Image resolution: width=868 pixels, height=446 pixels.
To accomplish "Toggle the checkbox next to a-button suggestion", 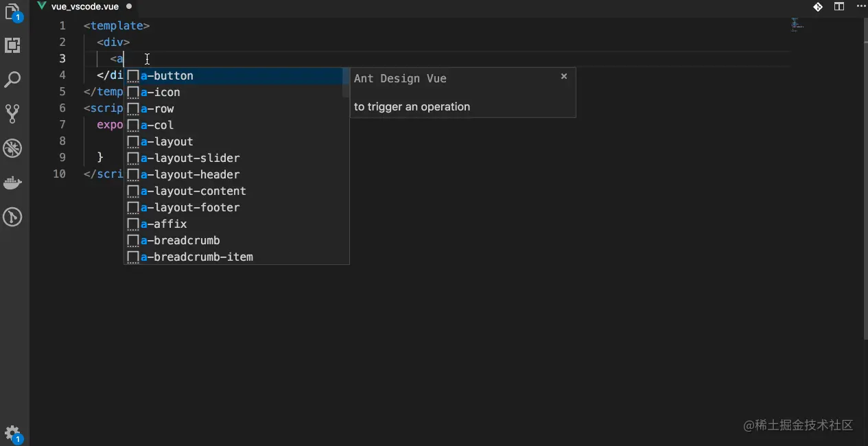I will tap(132, 75).
